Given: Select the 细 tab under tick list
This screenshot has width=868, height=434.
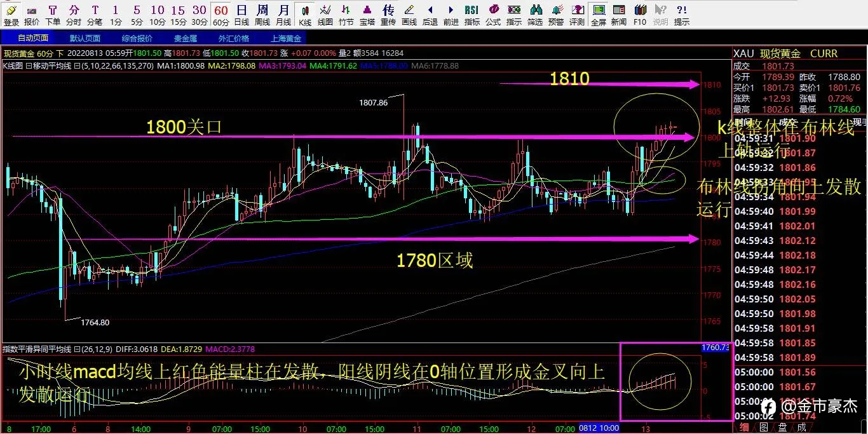Looking at the screenshot, I should [x=744, y=428].
